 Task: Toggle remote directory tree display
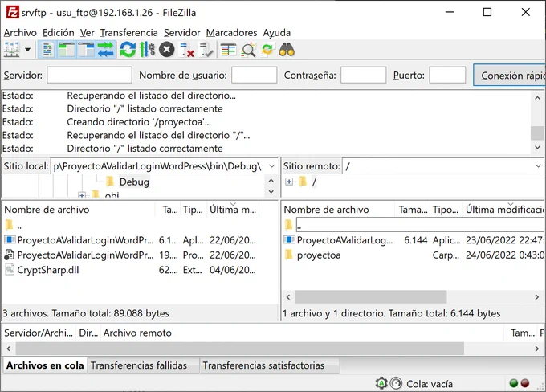pos(86,50)
